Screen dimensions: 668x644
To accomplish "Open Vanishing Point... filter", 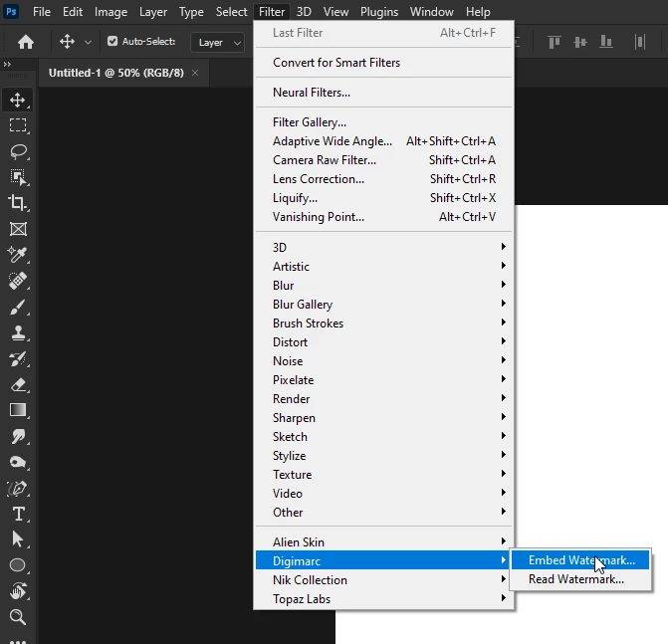I will (383, 217).
